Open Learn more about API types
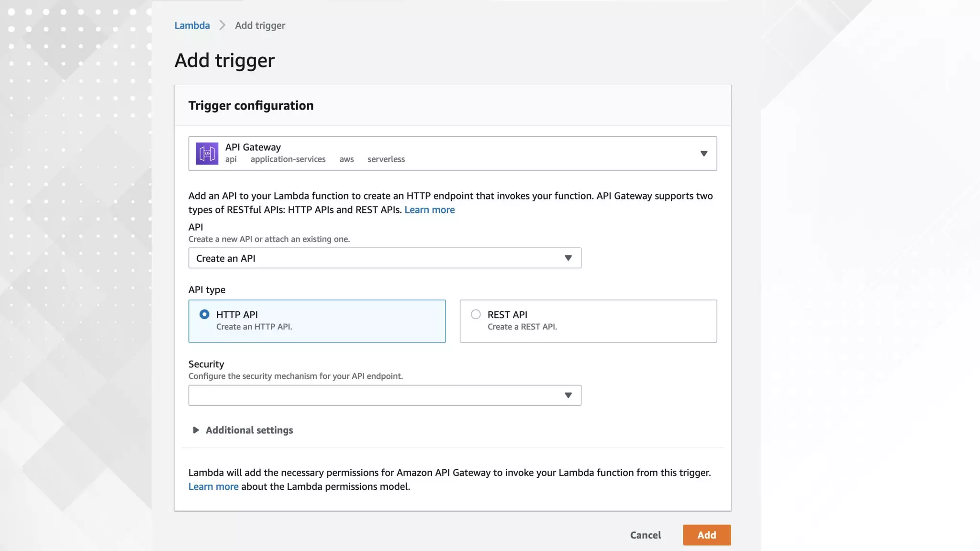The image size is (980, 551). tap(429, 209)
